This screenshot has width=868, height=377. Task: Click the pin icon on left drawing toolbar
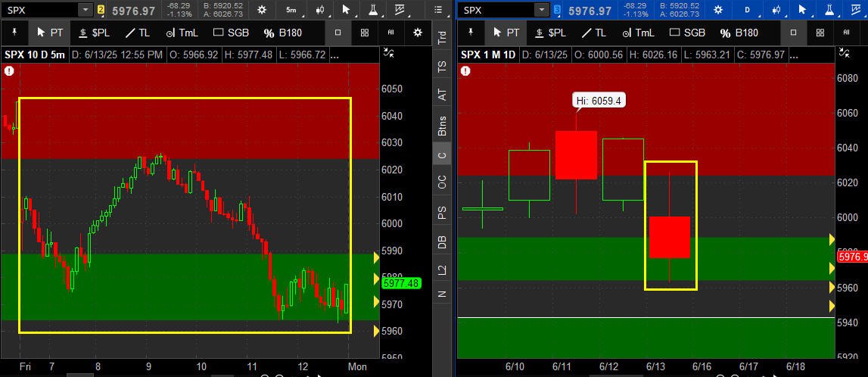coord(14,33)
